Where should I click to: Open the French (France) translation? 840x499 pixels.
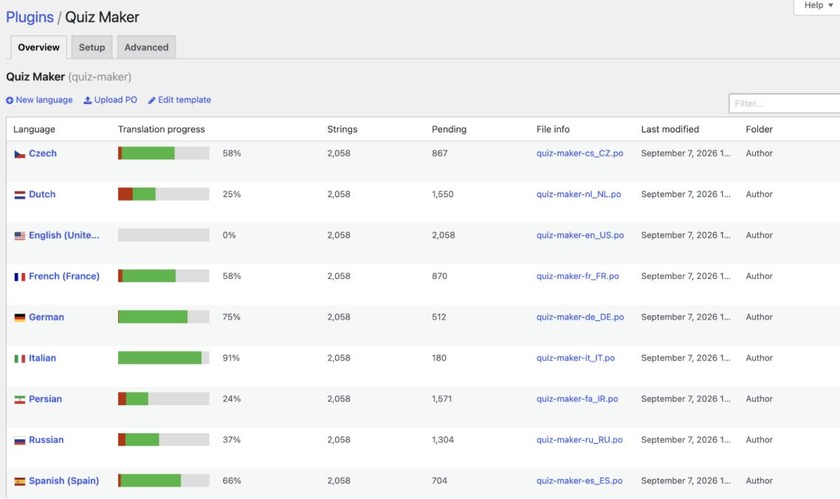click(64, 276)
